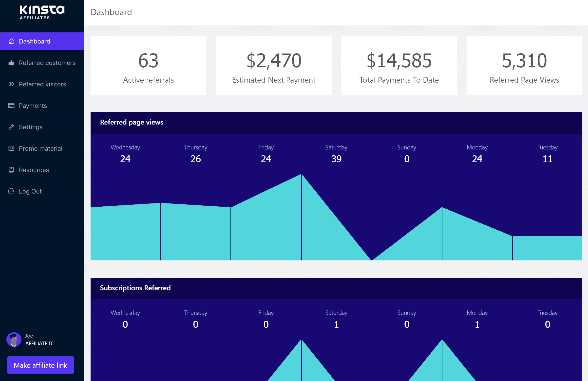Click the Referred customers icon

[11, 62]
